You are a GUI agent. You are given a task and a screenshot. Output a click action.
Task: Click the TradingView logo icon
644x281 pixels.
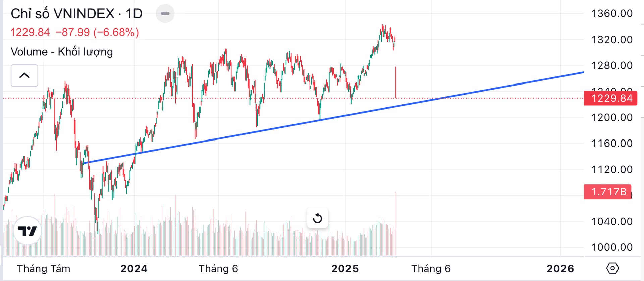tap(27, 231)
